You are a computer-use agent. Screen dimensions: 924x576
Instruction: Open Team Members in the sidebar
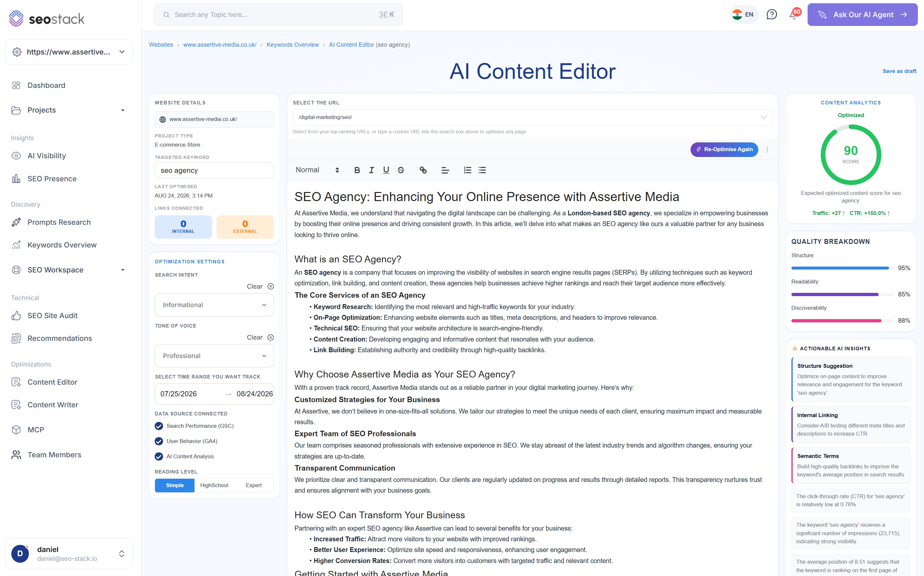[x=54, y=454]
